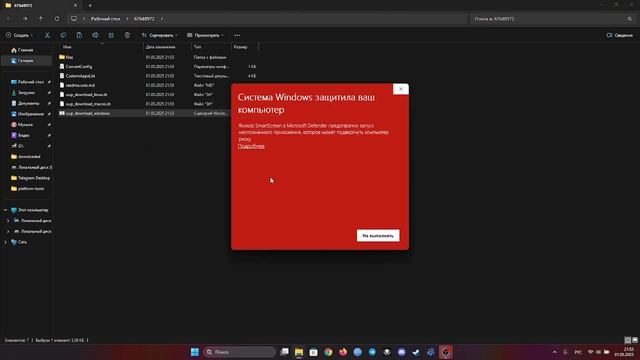The image size is (640, 360).
Task: Close the red SmartScreen dialog with X
Action: point(400,89)
